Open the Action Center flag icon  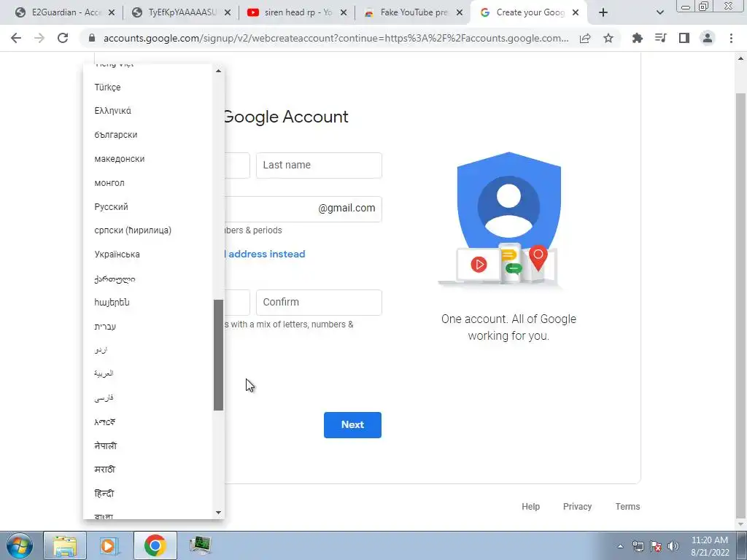[656, 546]
